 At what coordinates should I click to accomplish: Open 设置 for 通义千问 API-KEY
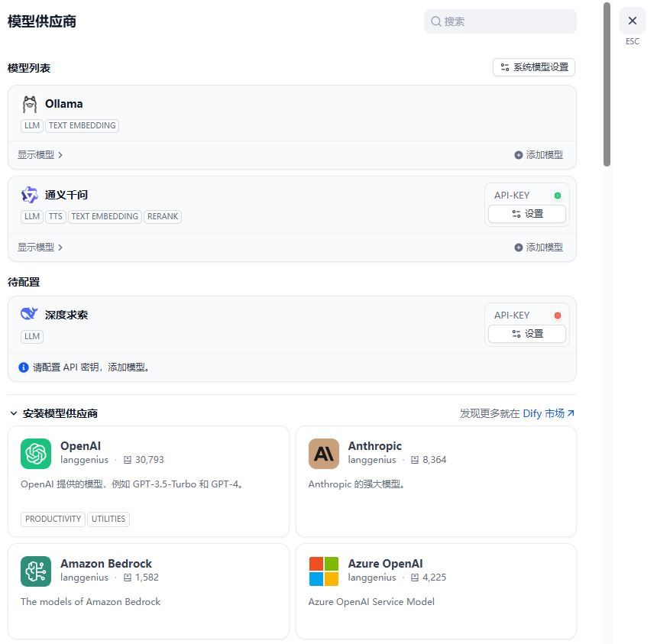pyautogui.click(x=527, y=214)
